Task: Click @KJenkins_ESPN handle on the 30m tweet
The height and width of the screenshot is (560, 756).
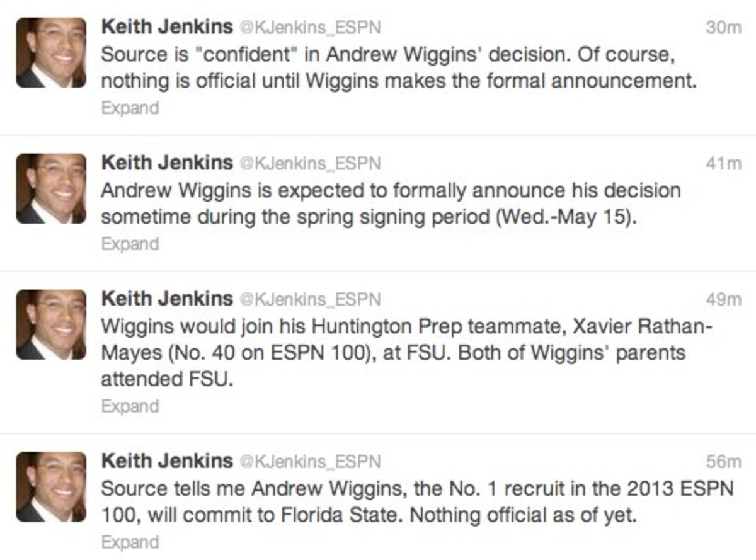Action: pos(309,28)
